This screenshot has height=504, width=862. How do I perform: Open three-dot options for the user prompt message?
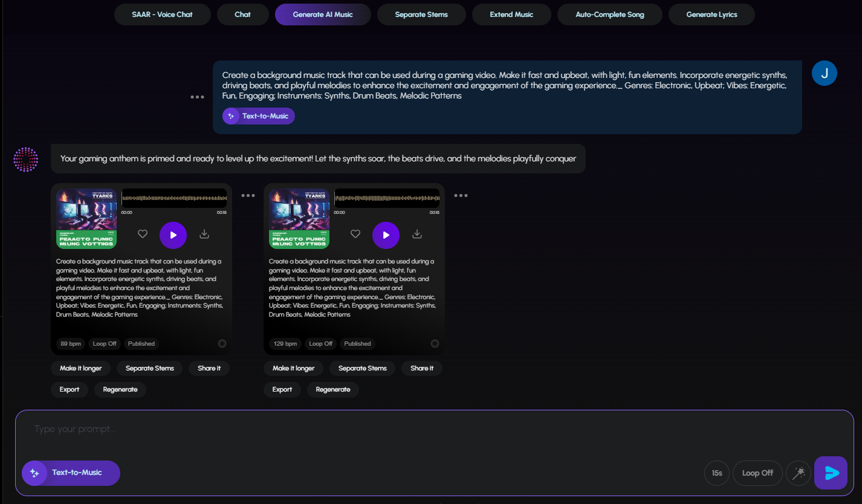[x=197, y=97]
